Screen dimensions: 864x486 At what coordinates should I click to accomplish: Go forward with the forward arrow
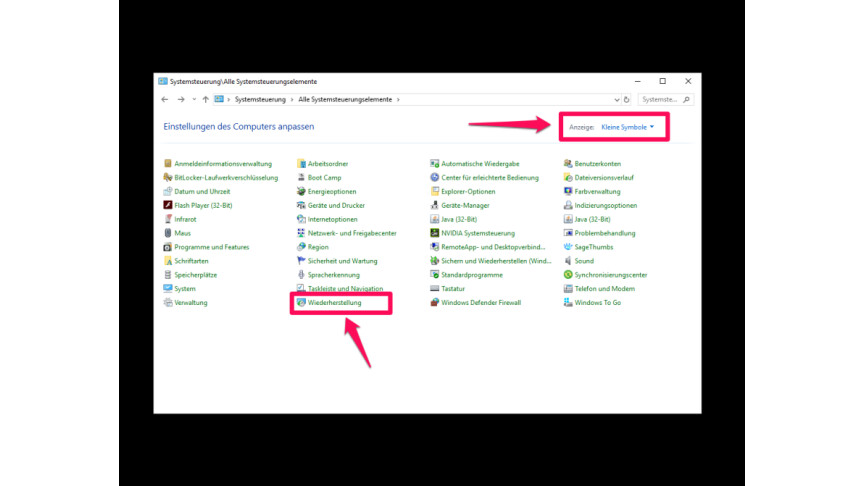[181, 100]
